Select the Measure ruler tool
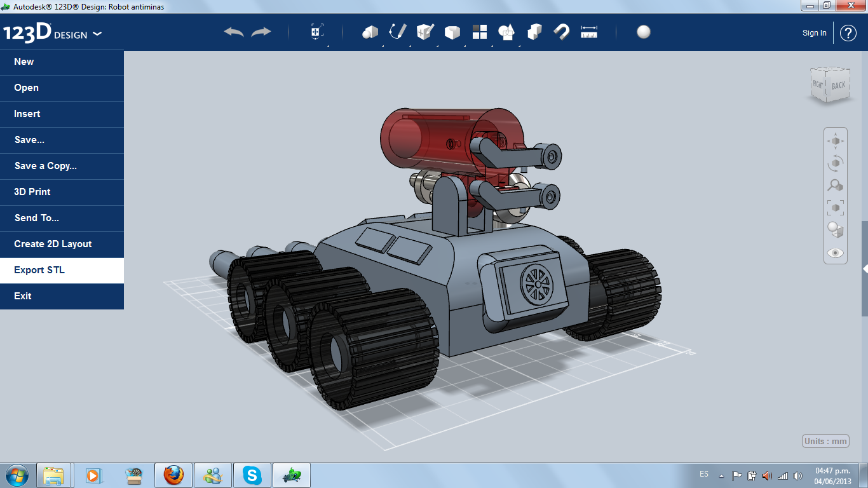The height and width of the screenshot is (488, 868). point(589,32)
